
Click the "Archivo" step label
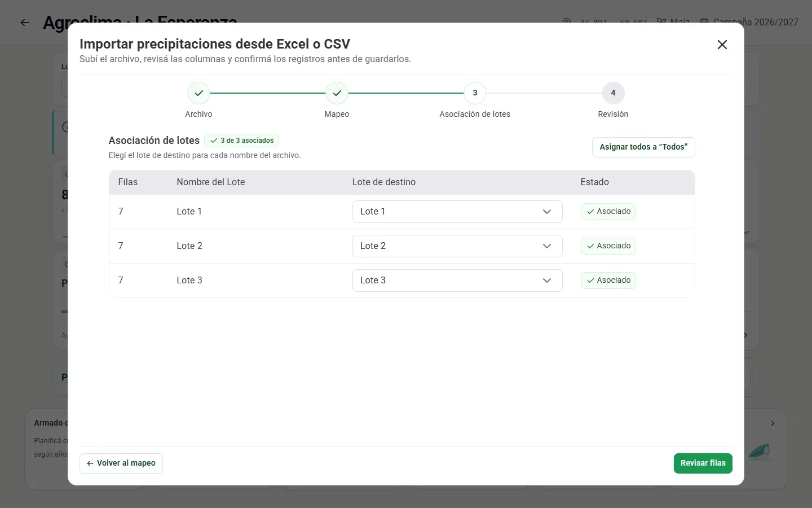[199, 114]
